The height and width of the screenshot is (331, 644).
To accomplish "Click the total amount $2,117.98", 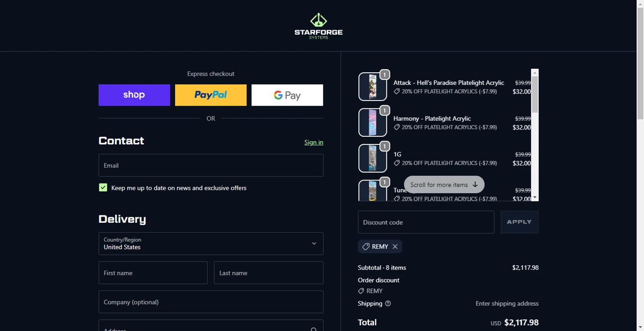I will [x=521, y=322].
